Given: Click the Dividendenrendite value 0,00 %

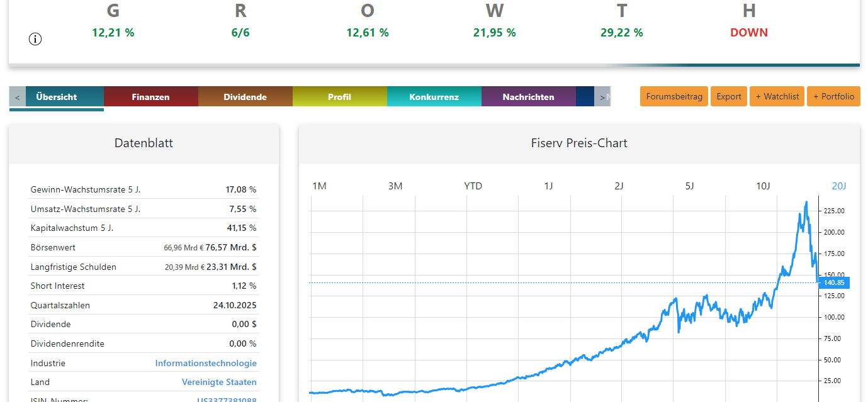Looking at the screenshot, I should (243, 343).
